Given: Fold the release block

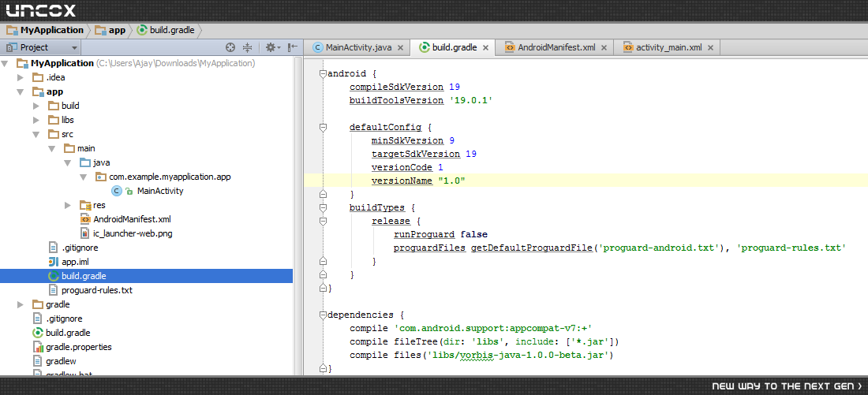Looking at the screenshot, I should coord(323,222).
